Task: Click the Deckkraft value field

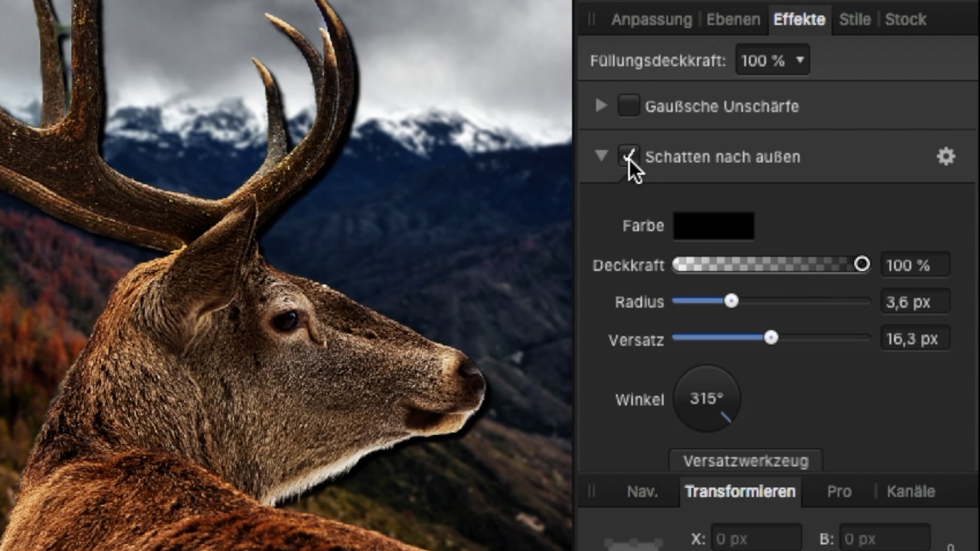Action: click(x=915, y=265)
